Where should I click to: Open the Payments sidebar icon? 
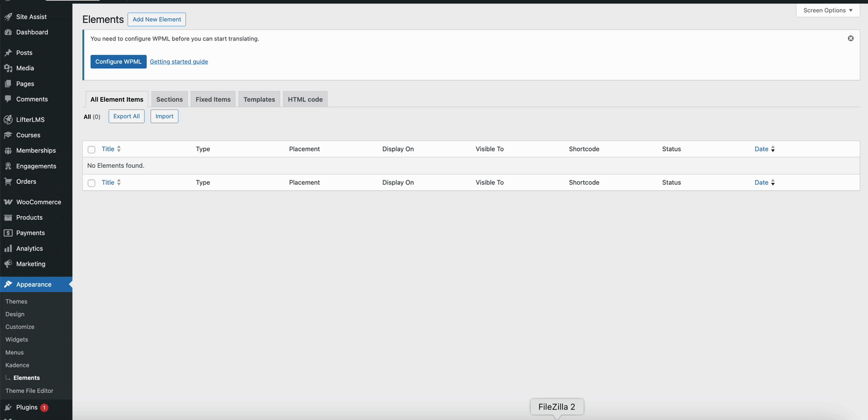pyautogui.click(x=8, y=232)
